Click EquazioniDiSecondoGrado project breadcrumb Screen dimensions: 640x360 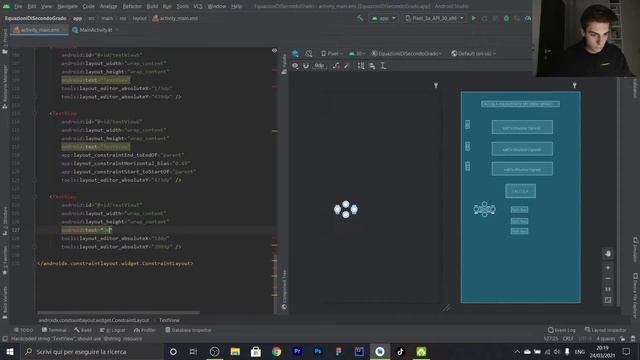[36, 18]
